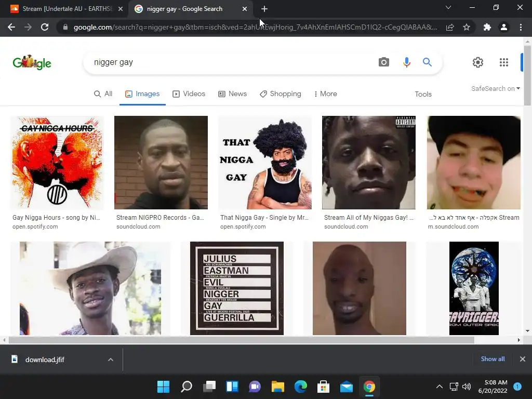
Task: Launch Microsoft Edge from taskbar
Action: [301, 387]
